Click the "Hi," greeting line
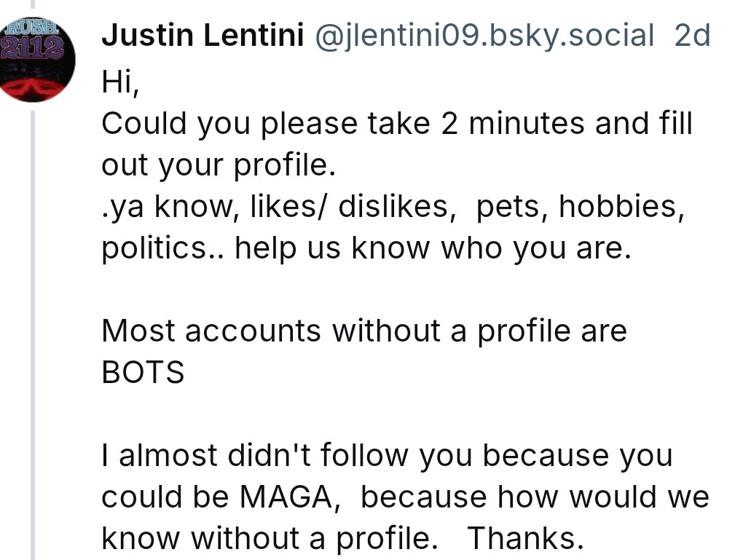This screenshot has width=743, height=560. pyautogui.click(x=120, y=82)
